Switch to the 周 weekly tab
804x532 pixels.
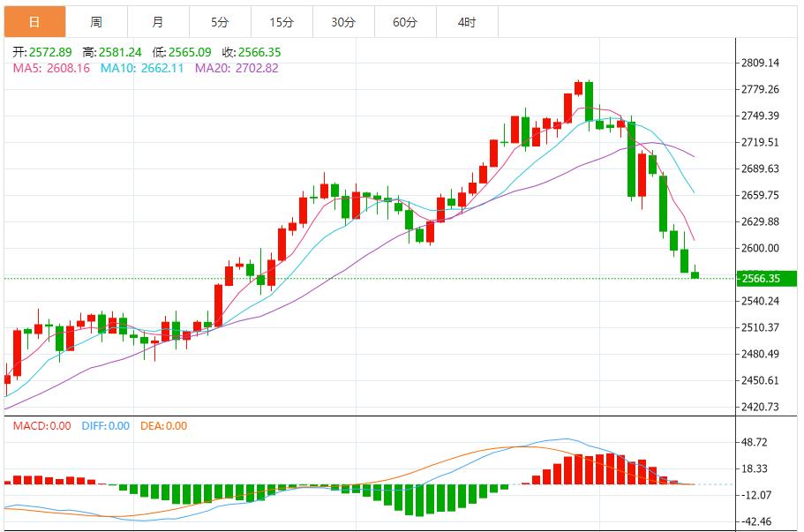click(x=96, y=22)
